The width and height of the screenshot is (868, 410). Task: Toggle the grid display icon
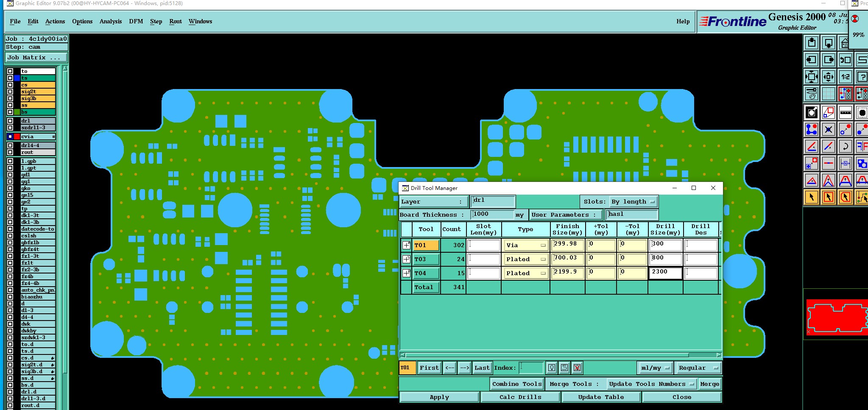point(829,93)
